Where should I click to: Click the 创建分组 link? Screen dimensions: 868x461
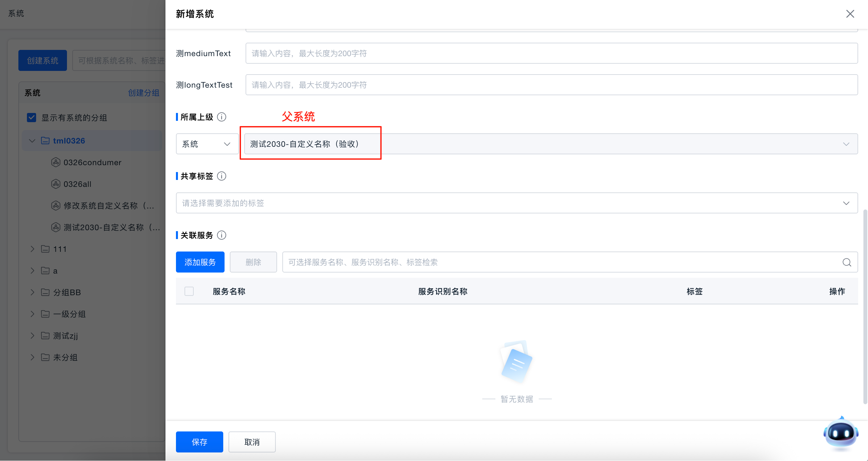(x=143, y=93)
